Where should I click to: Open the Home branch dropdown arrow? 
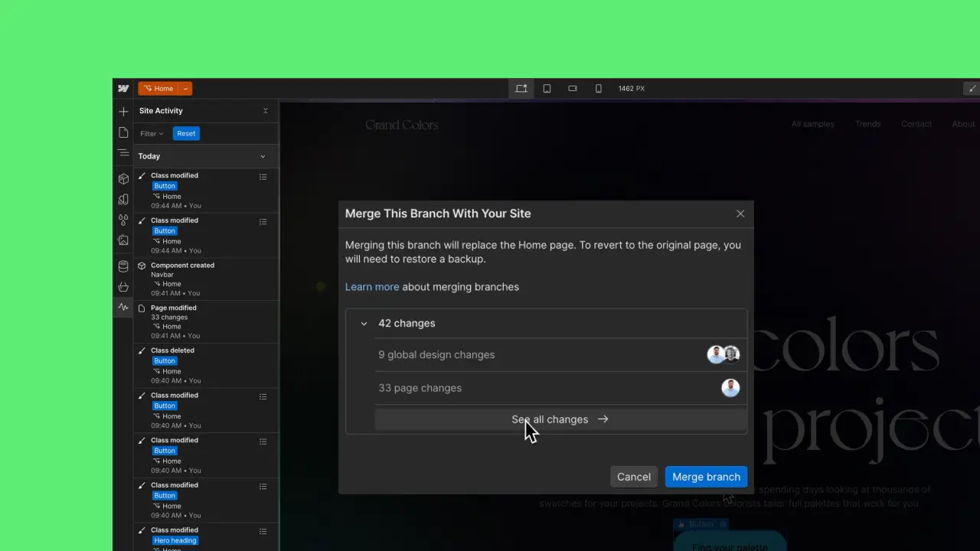(185, 88)
